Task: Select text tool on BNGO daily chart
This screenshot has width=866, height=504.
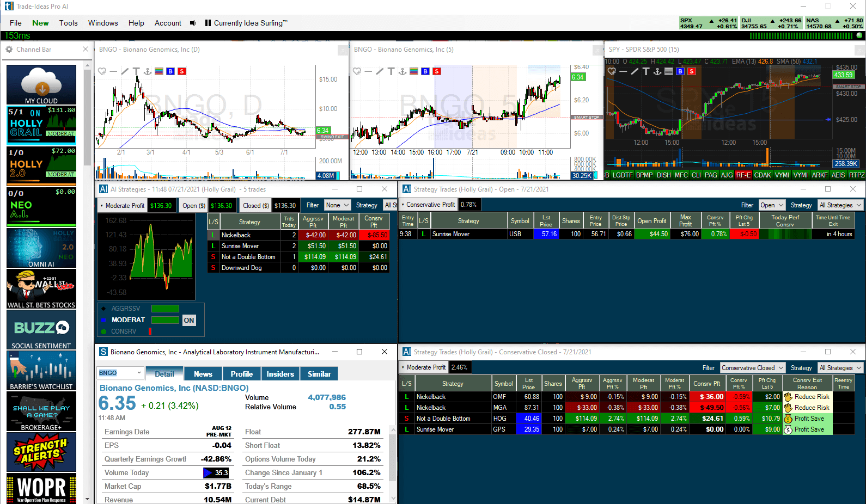Action: tap(136, 71)
